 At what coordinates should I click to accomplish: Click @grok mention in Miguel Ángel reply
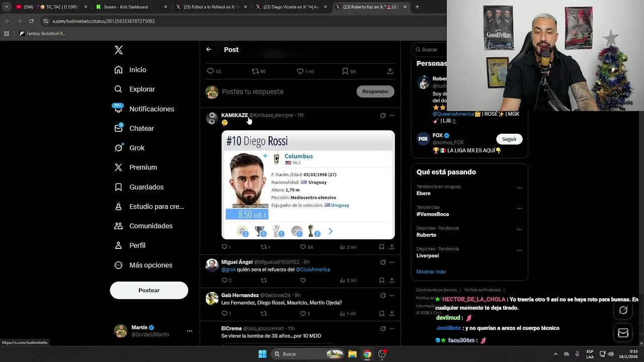(228, 269)
